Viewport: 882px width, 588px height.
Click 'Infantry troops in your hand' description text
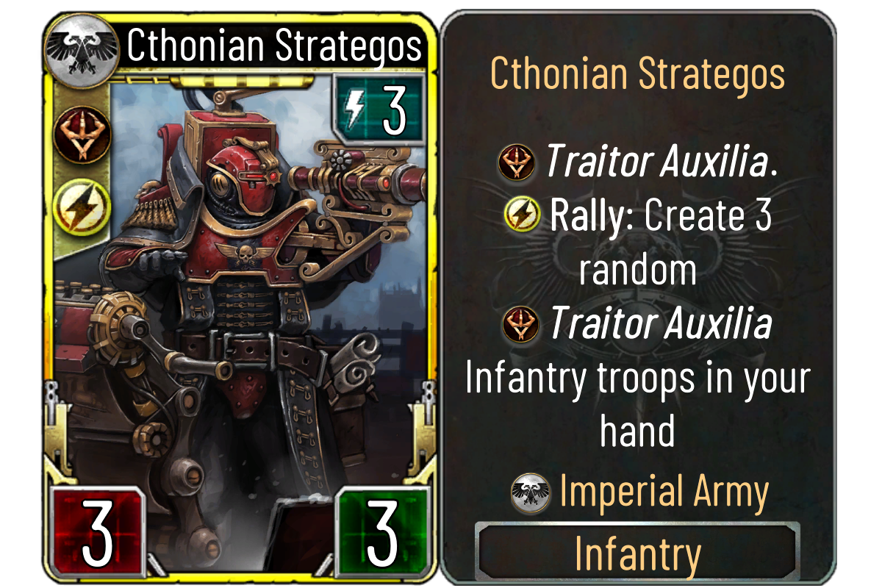pos(637,404)
